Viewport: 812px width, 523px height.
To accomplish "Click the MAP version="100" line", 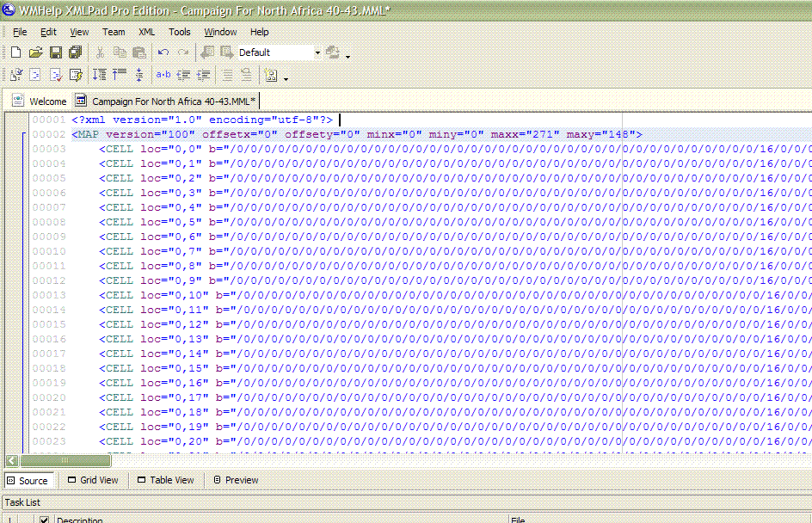I will point(357,135).
